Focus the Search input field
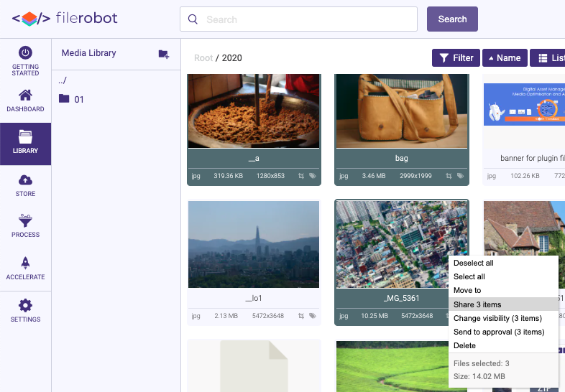The height and width of the screenshot is (392, 565). pyautogui.click(x=298, y=19)
